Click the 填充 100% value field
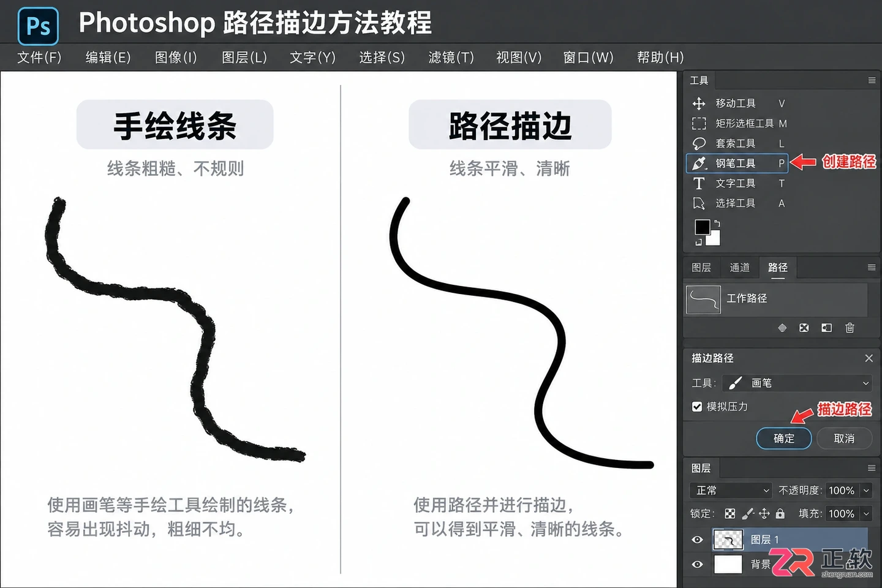Viewport: 882px width, 588px height. click(x=842, y=514)
